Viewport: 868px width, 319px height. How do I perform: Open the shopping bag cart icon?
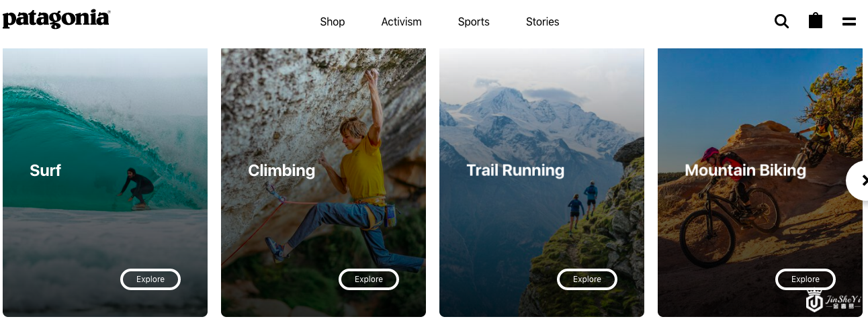click(x=815, y=21)
